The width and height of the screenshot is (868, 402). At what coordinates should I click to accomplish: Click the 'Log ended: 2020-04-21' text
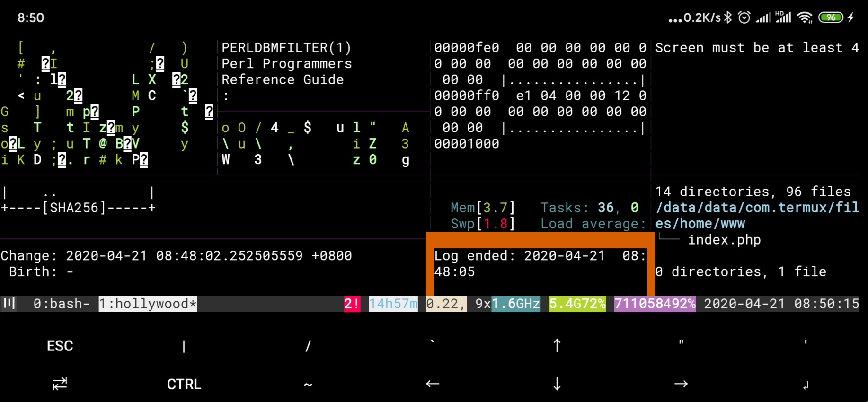[540, 263]
